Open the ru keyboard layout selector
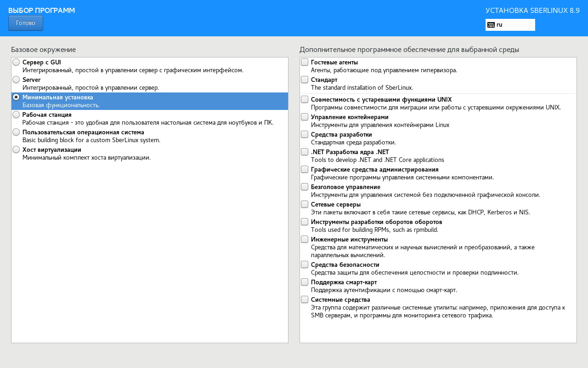 510,25
